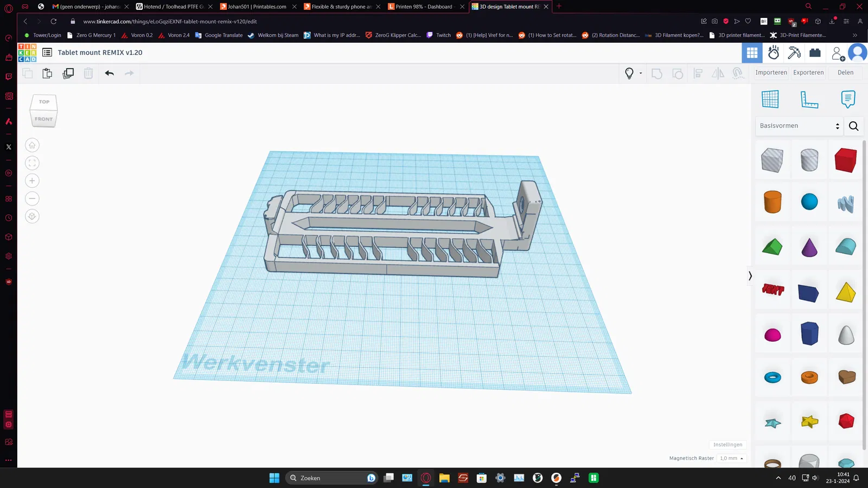Open the design list menu icon
The image size is (868, 488).
click(x=47, y=53)
